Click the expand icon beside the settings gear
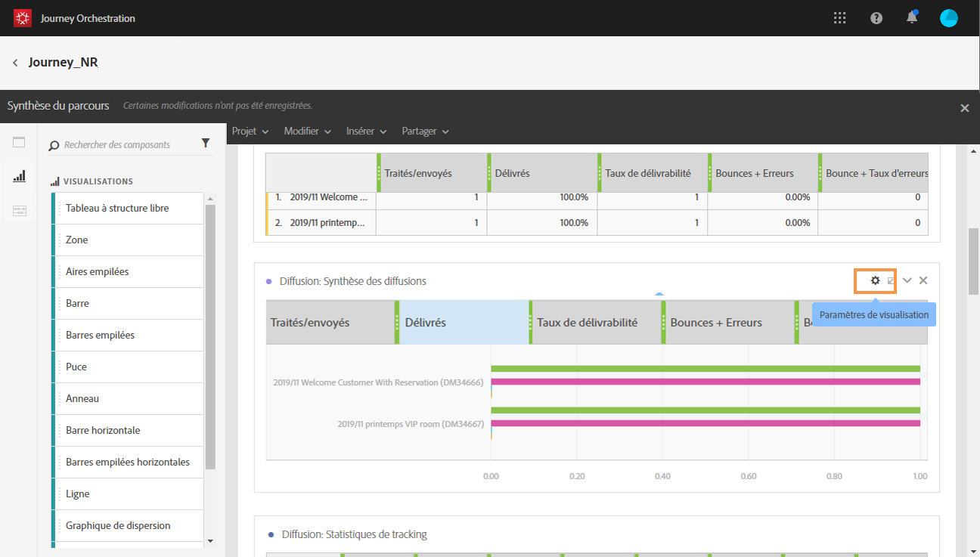980x557 pixels. [x=891, y=281]
